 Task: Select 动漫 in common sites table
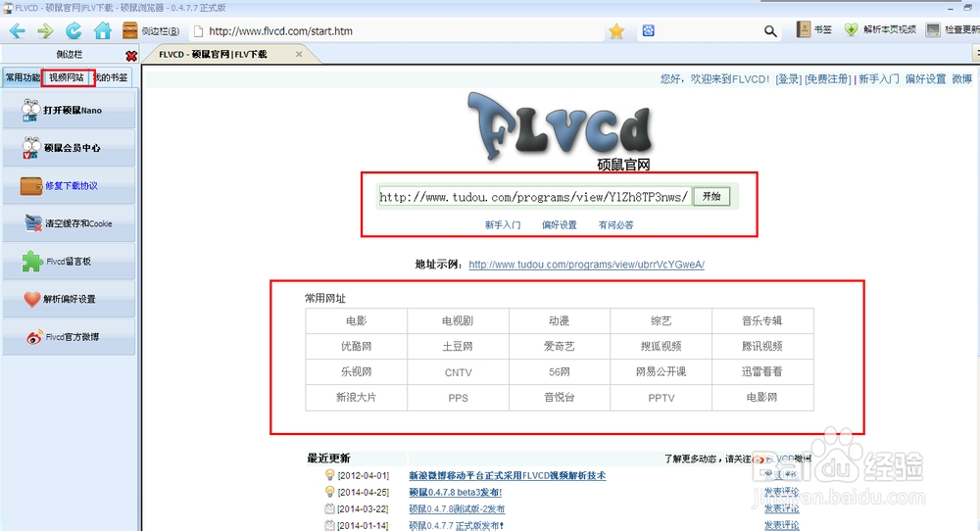(x=560, y=320)
